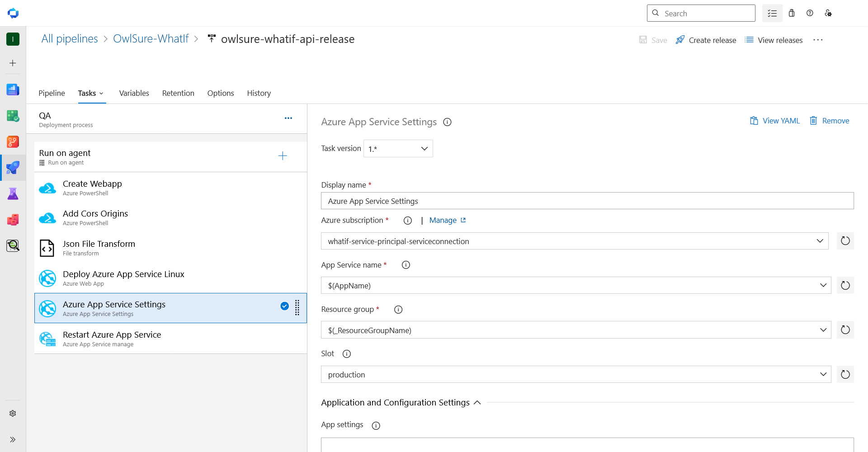Select the Restart Azure App Service task
868x452 pixels.
coord(170,339)
